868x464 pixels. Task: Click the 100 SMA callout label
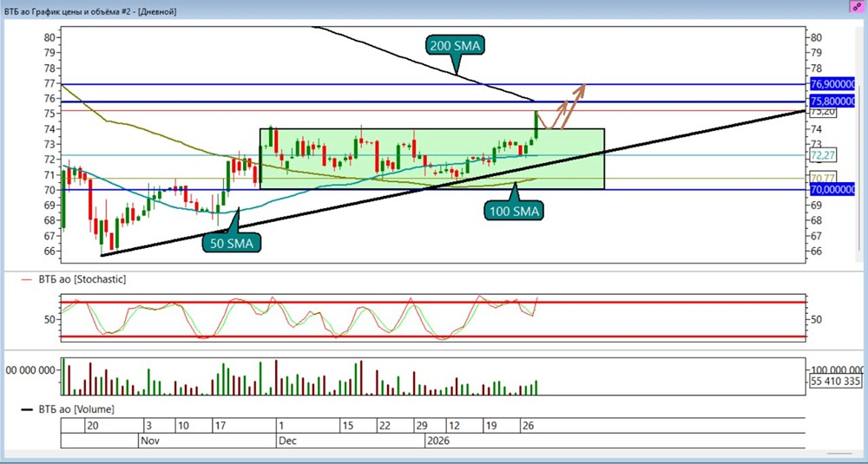click(515, 211)
